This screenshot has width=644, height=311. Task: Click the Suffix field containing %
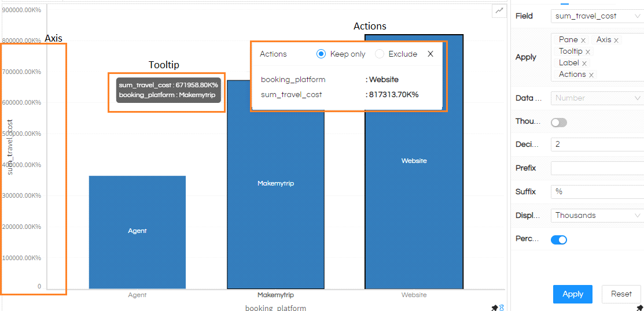(x=597, y=191)
